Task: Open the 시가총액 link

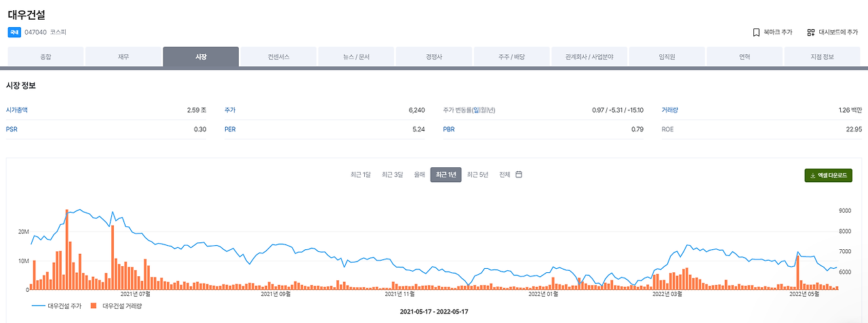Action: [x=17, y=110]
